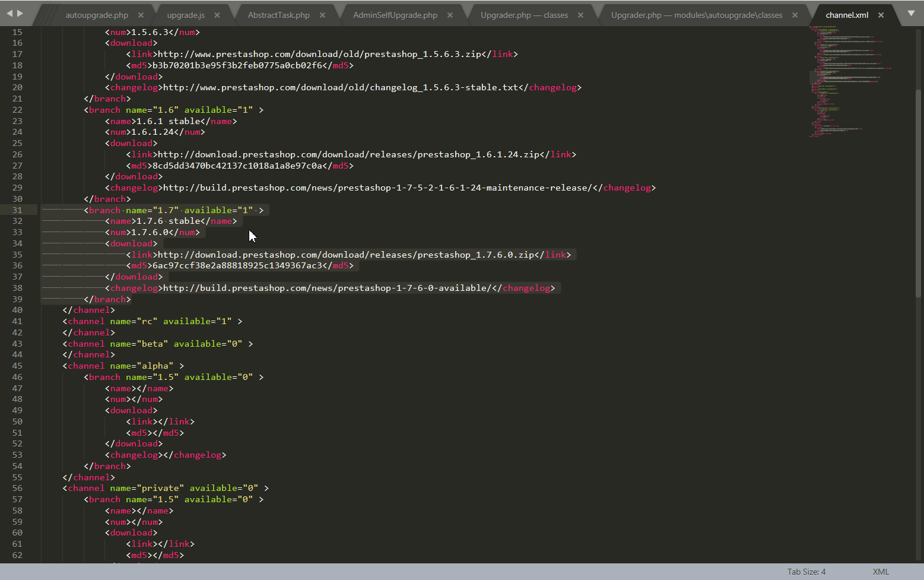924x580 pixels.
Task: Click the scroll tabs right arrow
Action: coord(20,13)
